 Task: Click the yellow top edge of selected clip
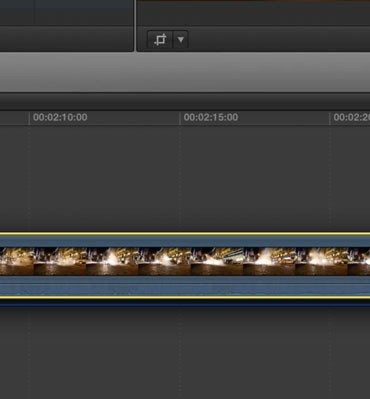[x=185, y=234]
